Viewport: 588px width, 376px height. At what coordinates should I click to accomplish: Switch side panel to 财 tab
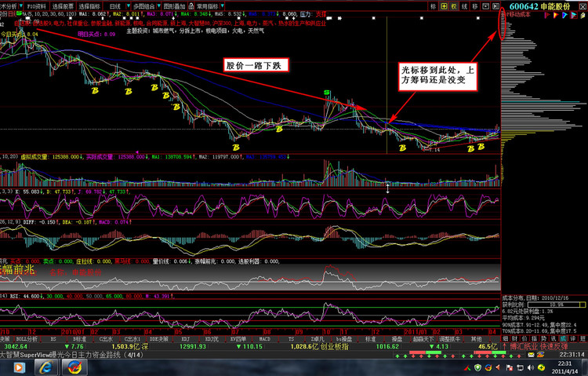515,339
